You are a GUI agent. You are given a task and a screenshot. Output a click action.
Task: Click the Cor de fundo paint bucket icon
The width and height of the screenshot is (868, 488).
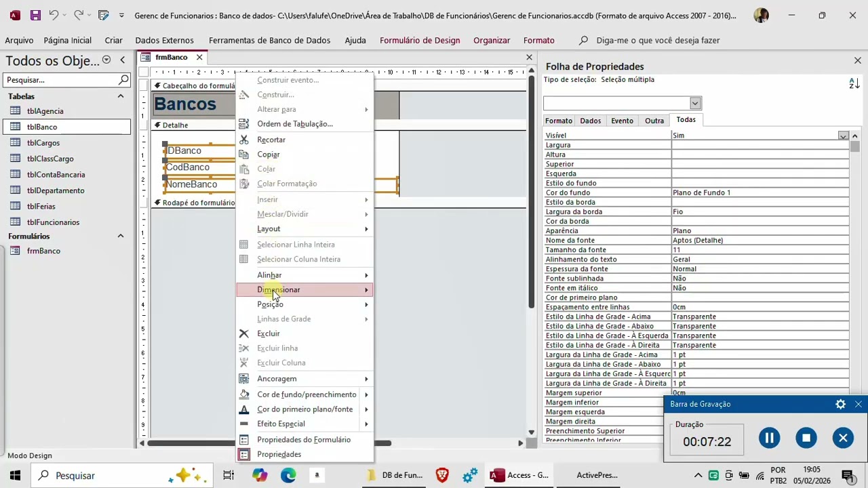pyautogui.click(x=244, y=394)
